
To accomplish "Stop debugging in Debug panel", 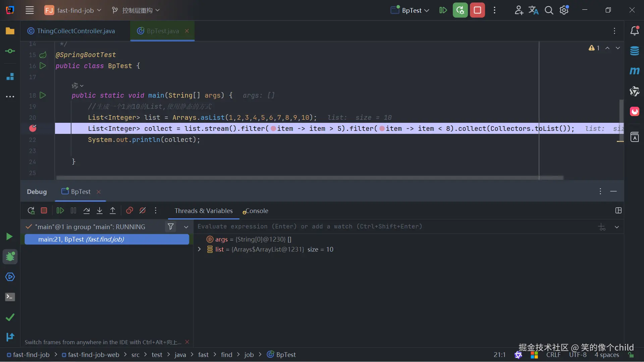I will click(x=44, y=210).
